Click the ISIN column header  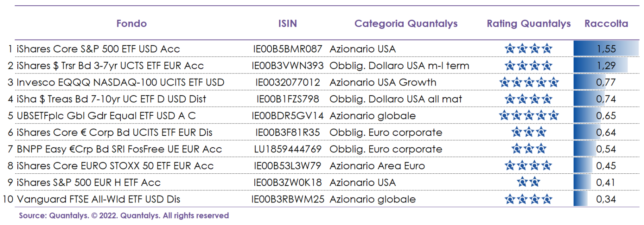[287, 23]
